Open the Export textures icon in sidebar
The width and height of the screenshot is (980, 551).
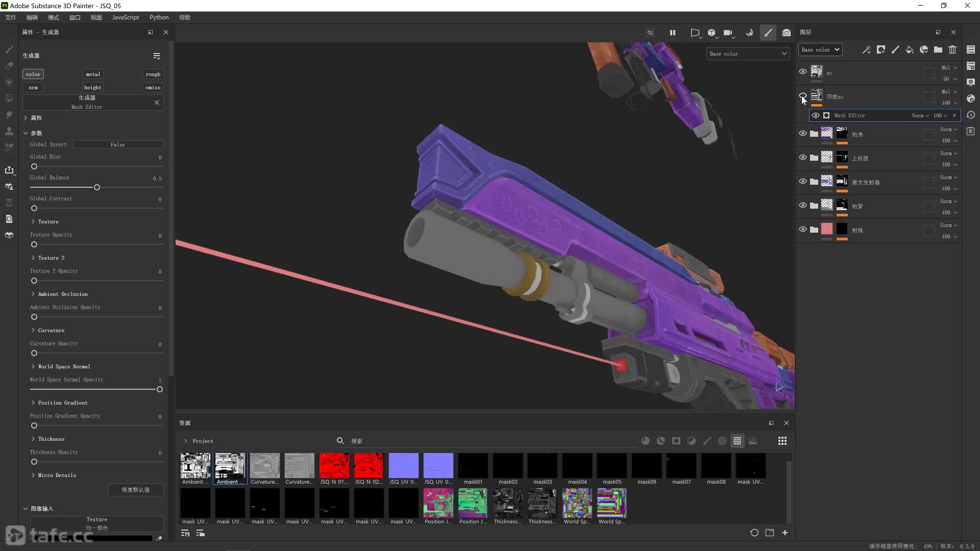click(x=9, y=170)
